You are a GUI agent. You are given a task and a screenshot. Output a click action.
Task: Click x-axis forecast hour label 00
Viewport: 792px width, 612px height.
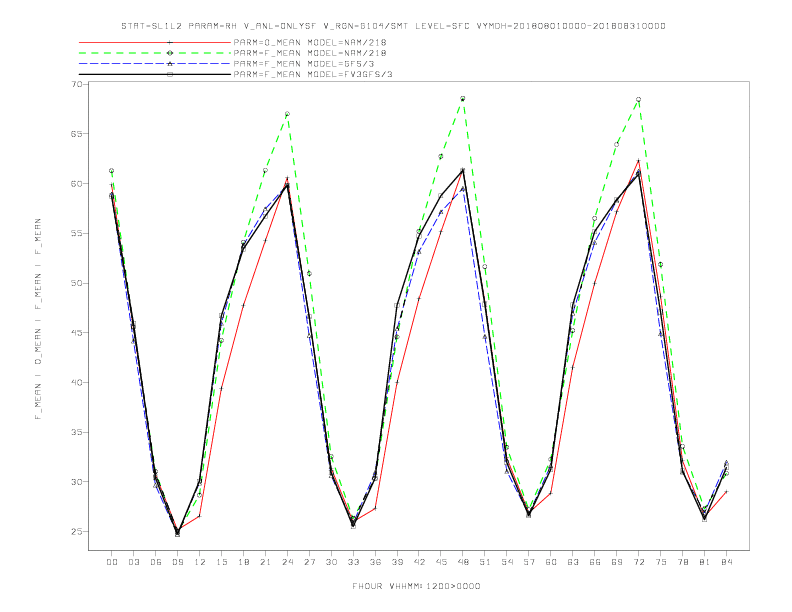112,562
